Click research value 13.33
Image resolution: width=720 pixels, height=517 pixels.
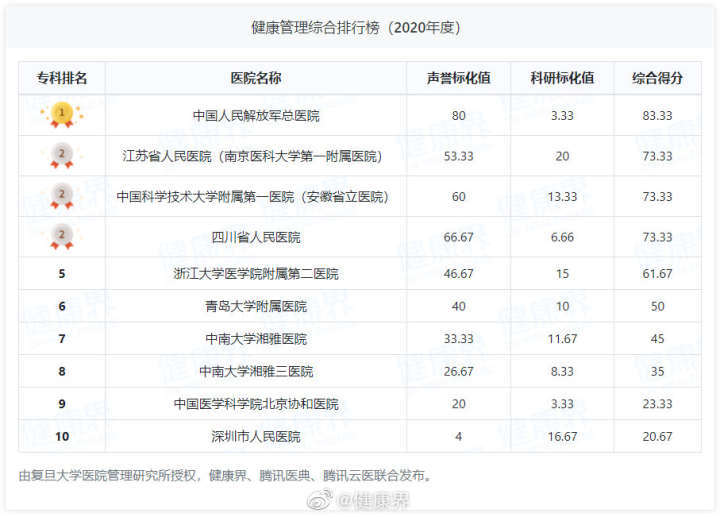click(562, 197)
